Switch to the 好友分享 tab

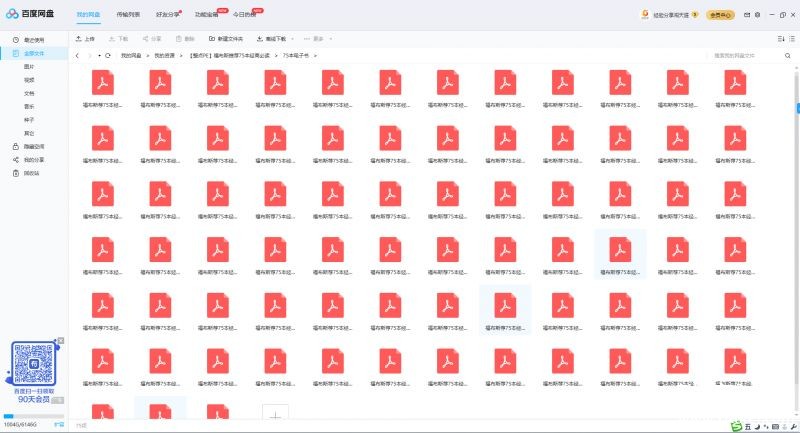click(167, 15)
